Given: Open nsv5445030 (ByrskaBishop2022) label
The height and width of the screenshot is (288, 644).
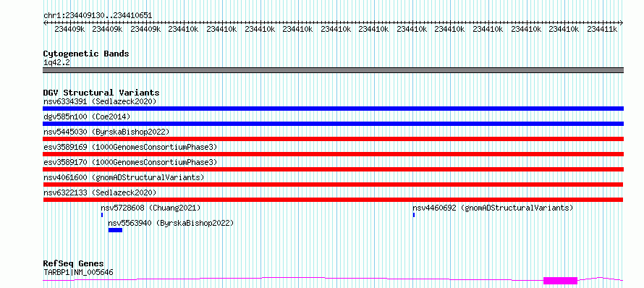Looking at the screenshot, I should 106,132.
